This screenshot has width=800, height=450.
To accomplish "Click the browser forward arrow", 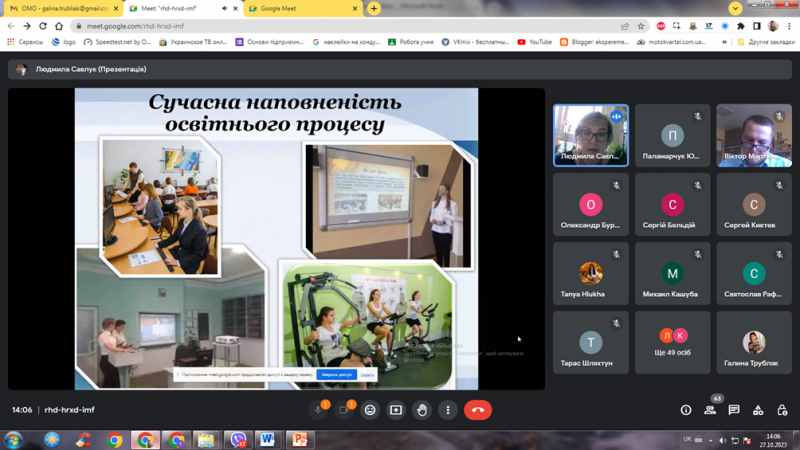I will click(x=27, y=26).
